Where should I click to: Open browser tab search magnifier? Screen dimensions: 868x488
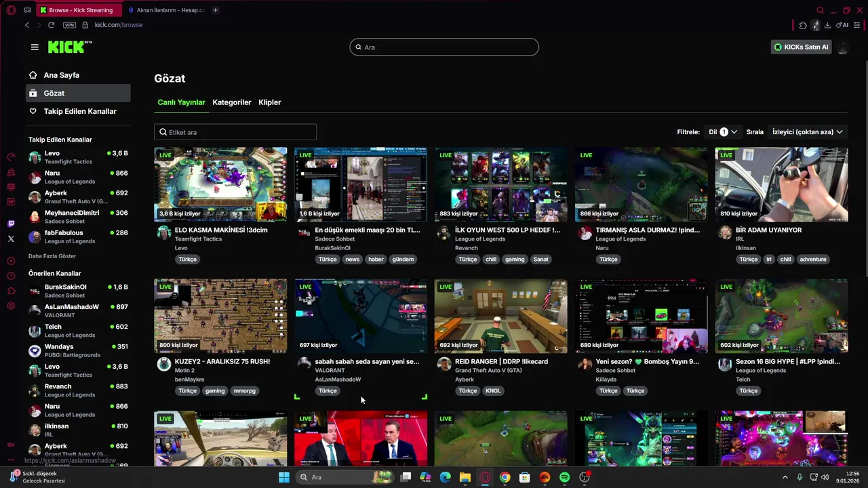click(820, 10)
